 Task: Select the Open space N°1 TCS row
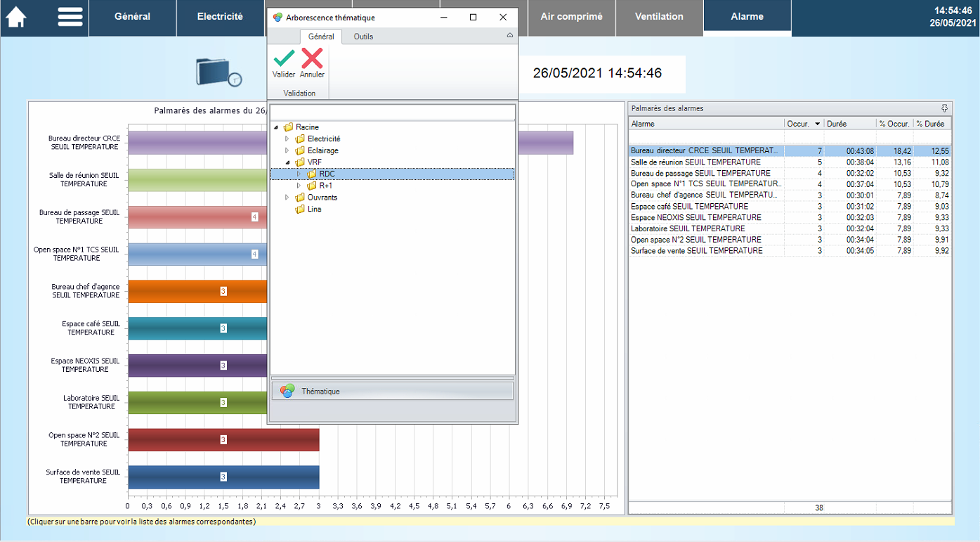[x=790, y=184]
